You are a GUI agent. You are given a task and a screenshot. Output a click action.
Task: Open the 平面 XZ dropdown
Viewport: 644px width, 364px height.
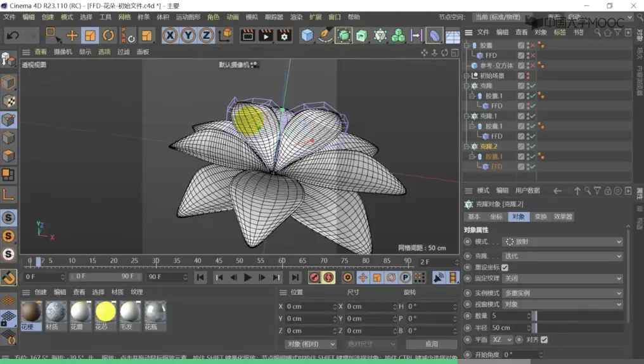[501, 339]
